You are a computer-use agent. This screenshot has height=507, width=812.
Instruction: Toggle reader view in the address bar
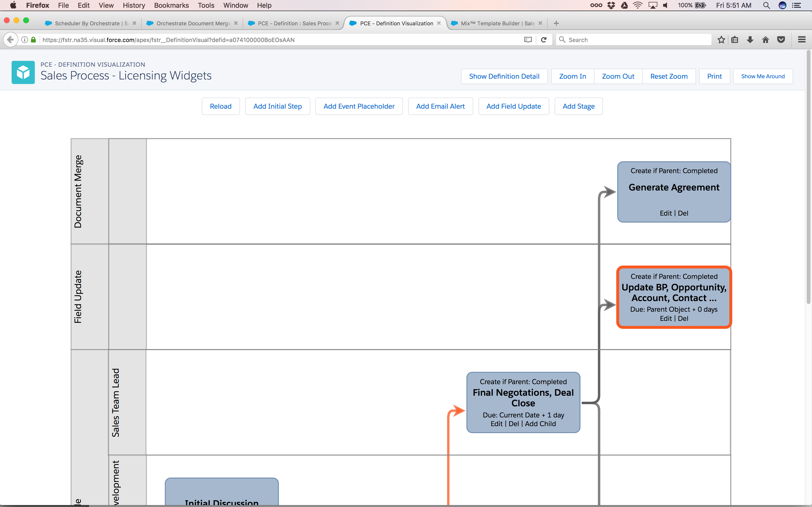(528, 40)
